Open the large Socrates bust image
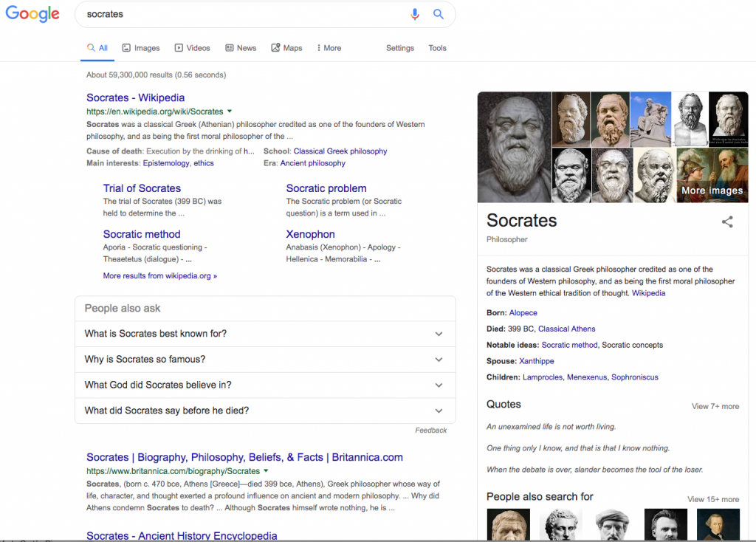 514,147
